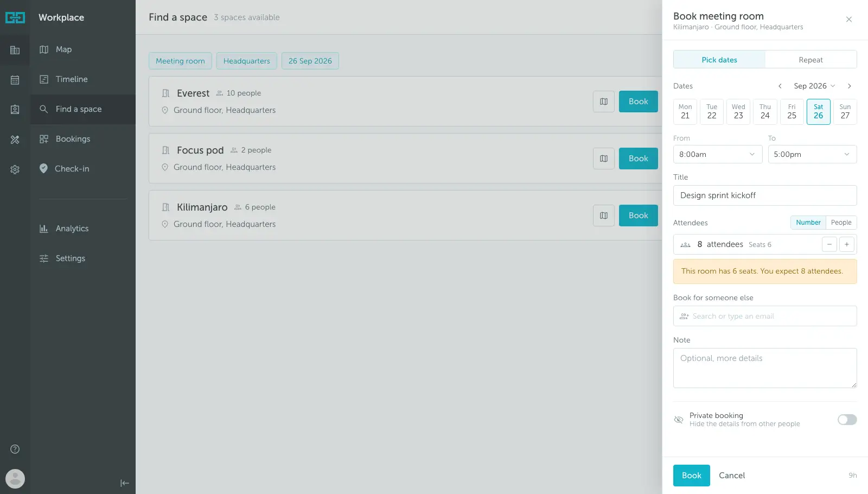Go to next month in Dates

[x=849, y=86]
